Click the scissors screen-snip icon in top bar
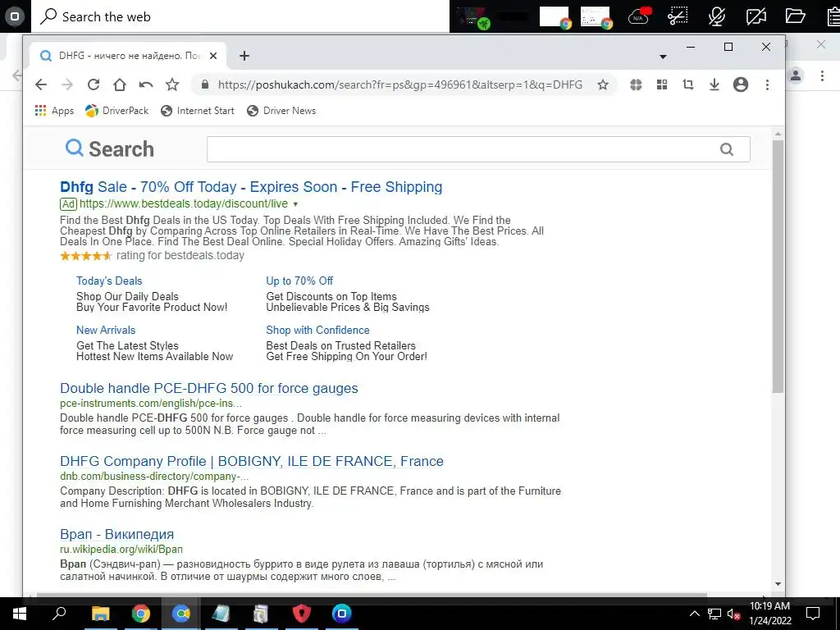This screenshot has height=630, width=840. click(x=677, y=16)
